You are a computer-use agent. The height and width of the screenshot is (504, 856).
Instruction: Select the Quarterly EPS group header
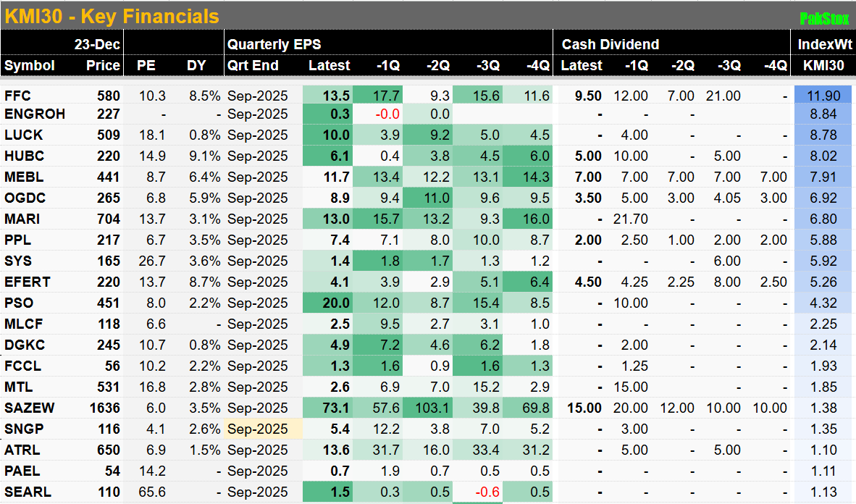pos(274,44)
